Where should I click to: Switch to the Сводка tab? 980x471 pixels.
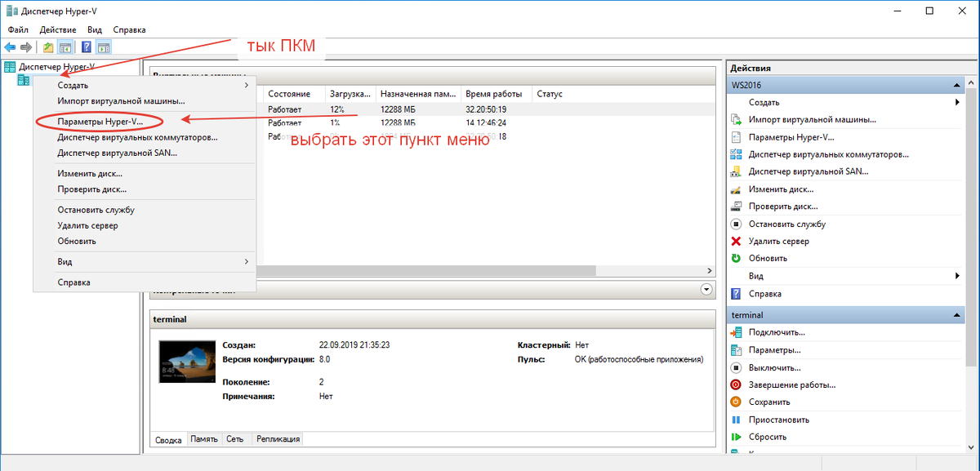click(x=169, y=438)
